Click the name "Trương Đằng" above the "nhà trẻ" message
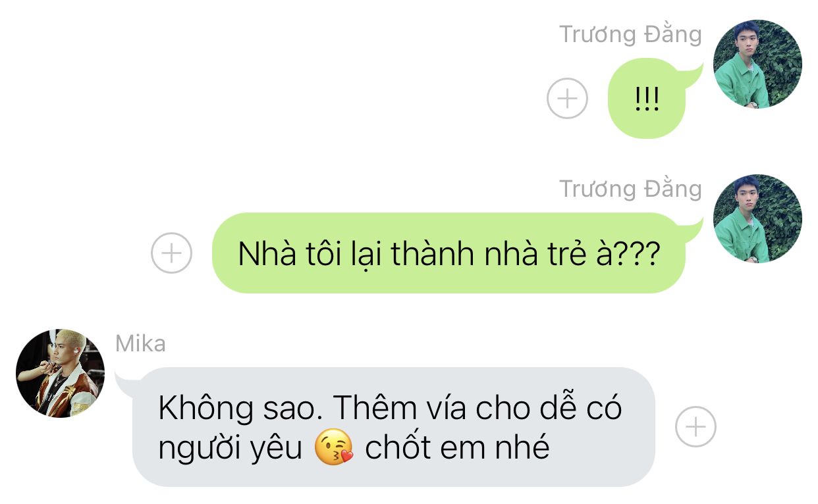The image size is (818, 504). point(630,189)
